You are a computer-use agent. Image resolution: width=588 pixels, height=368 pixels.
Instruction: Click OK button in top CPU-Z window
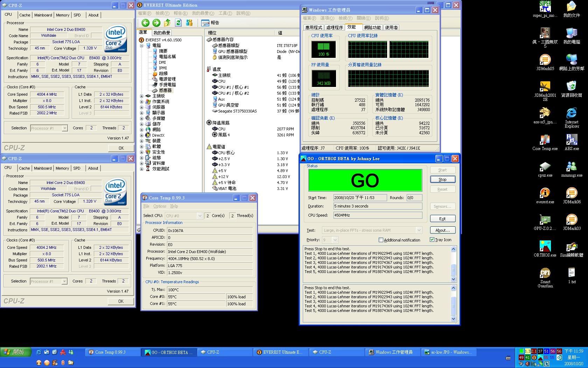pos(121,148)
